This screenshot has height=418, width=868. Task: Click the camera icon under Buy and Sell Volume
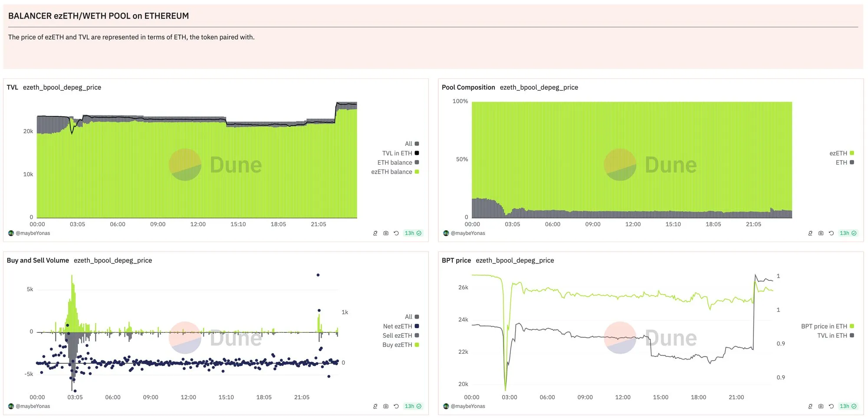(x=386, y=406)
